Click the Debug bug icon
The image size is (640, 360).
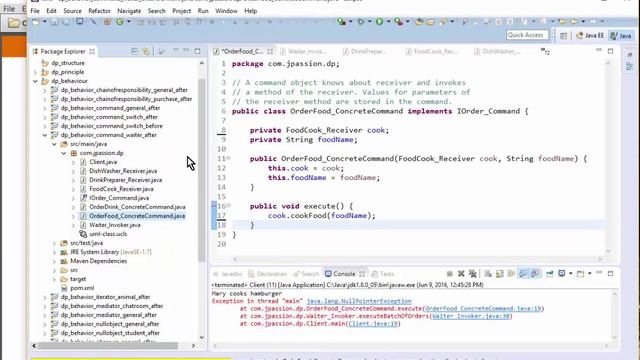coord(361,22)
